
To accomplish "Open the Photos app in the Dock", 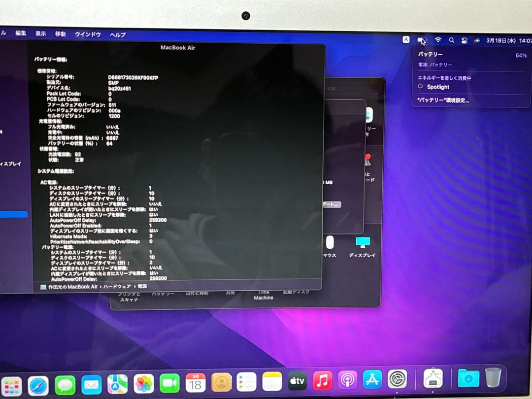I will point(143,384).
